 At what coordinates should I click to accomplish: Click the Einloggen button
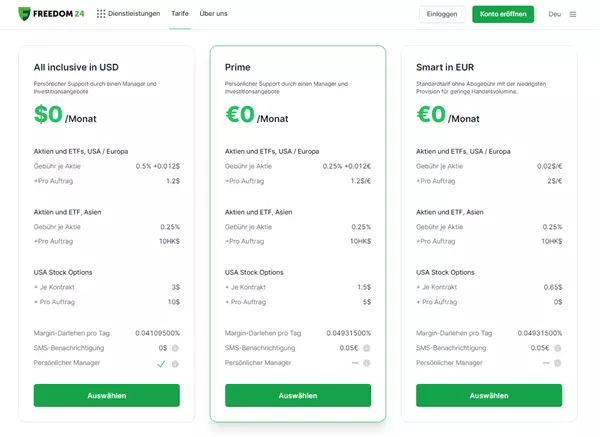click(442, 14)
